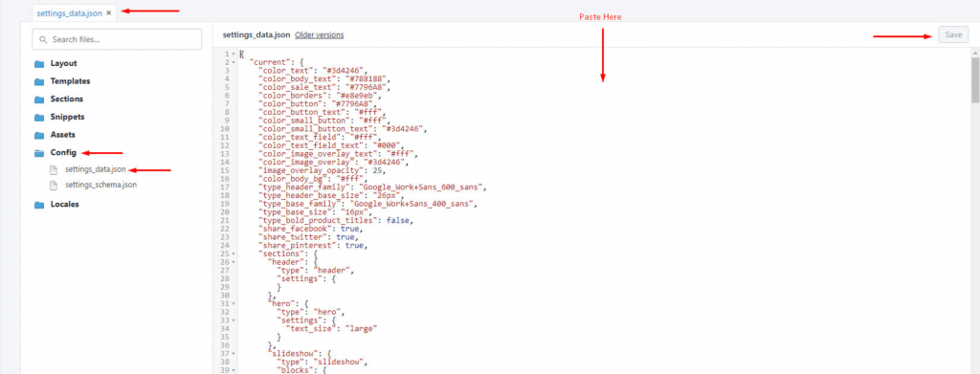The image size is (980, 374).
Task: Expand the Locales folder
Action: pos(64,204)
